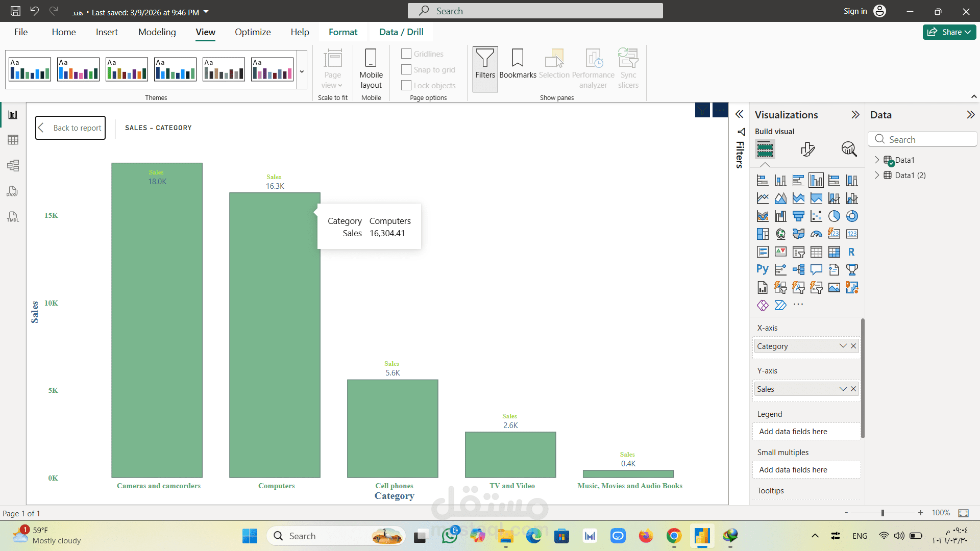
Task: Toggle the Lock objects checkbox
Action: [x=406, y=85]
